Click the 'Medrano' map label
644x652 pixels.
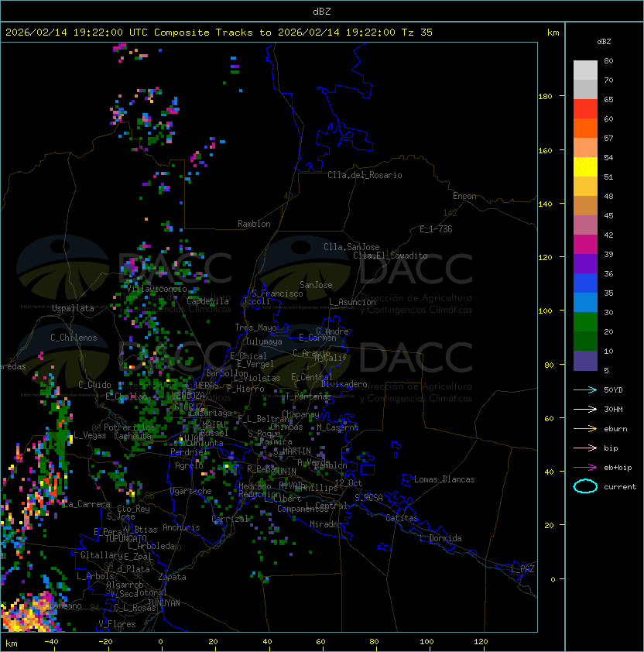(x=255, y=486)
